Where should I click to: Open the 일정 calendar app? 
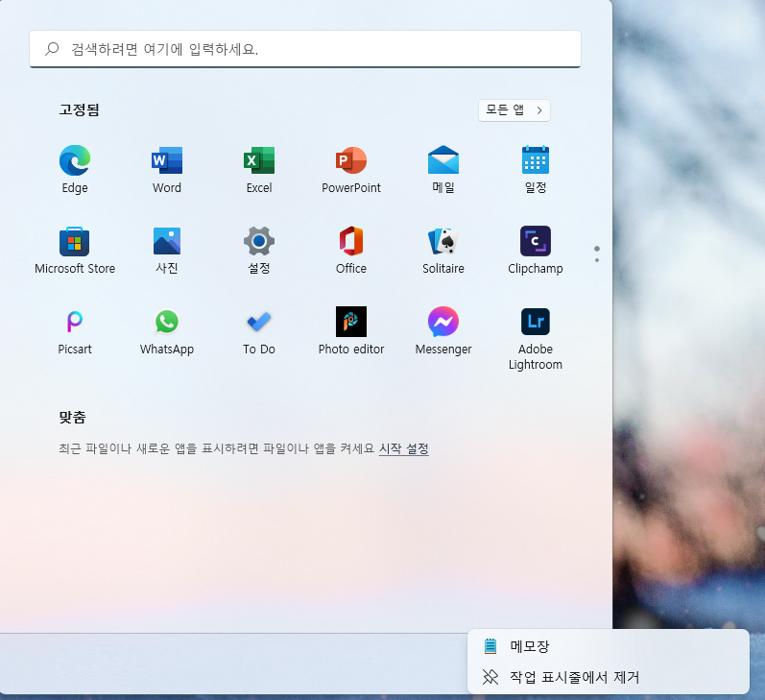[x=536, y=169]
